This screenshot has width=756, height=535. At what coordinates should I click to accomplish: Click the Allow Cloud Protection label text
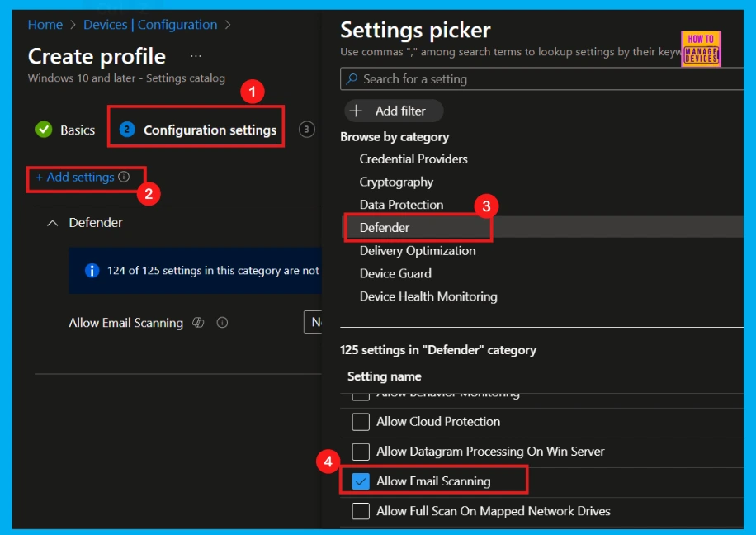pyautogui.click(x=437, y=422)
